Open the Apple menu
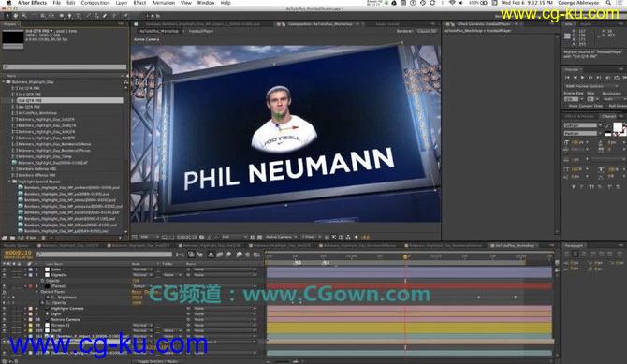This screenshot has width=627, height=364. pos(8,3)
